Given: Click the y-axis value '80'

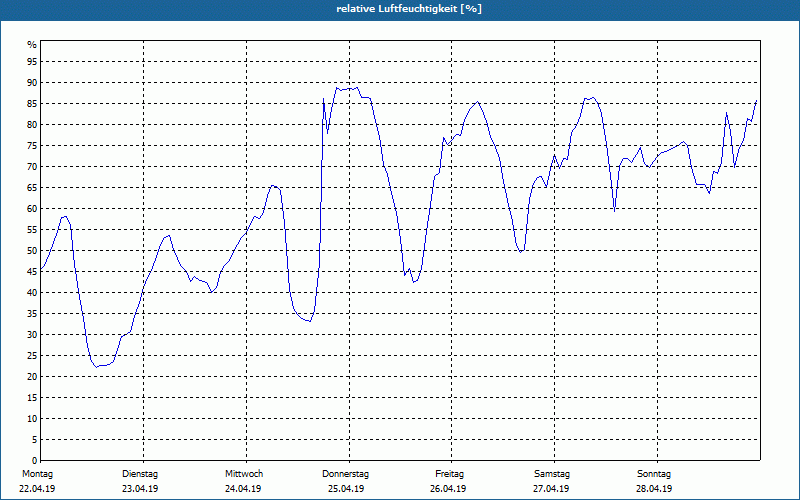Looking at the screenshot, I should click(32, 124).
